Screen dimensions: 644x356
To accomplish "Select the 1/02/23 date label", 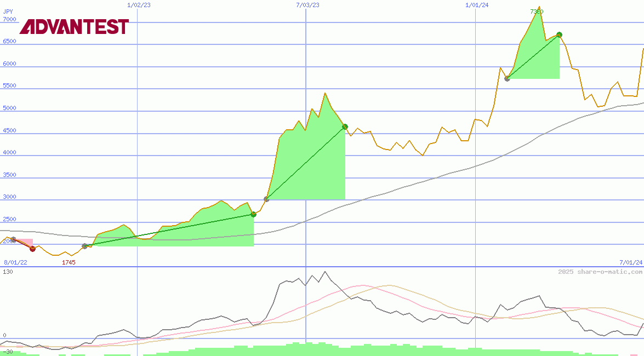I will (x=139, y=5).
